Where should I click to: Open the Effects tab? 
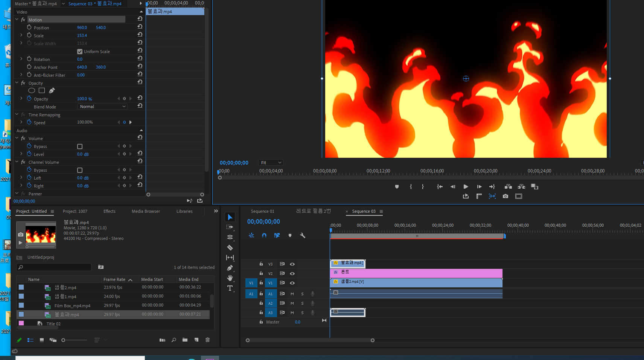click(x=110, y=211)
